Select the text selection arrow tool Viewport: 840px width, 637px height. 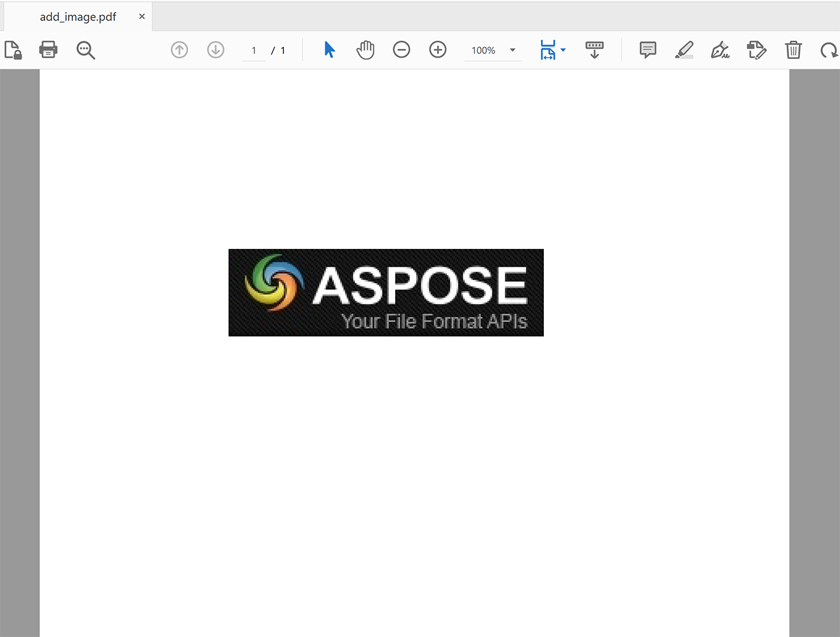(330, 50)
